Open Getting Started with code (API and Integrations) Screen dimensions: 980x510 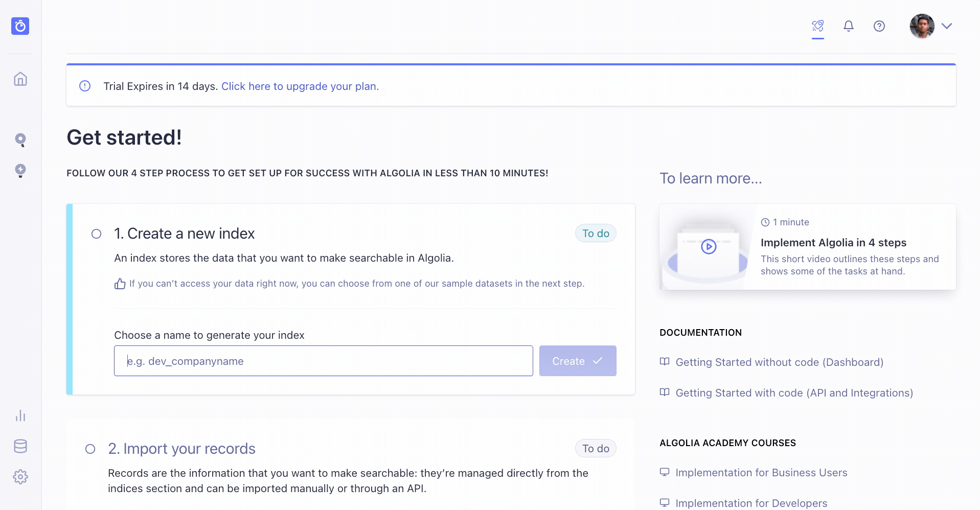794,393
